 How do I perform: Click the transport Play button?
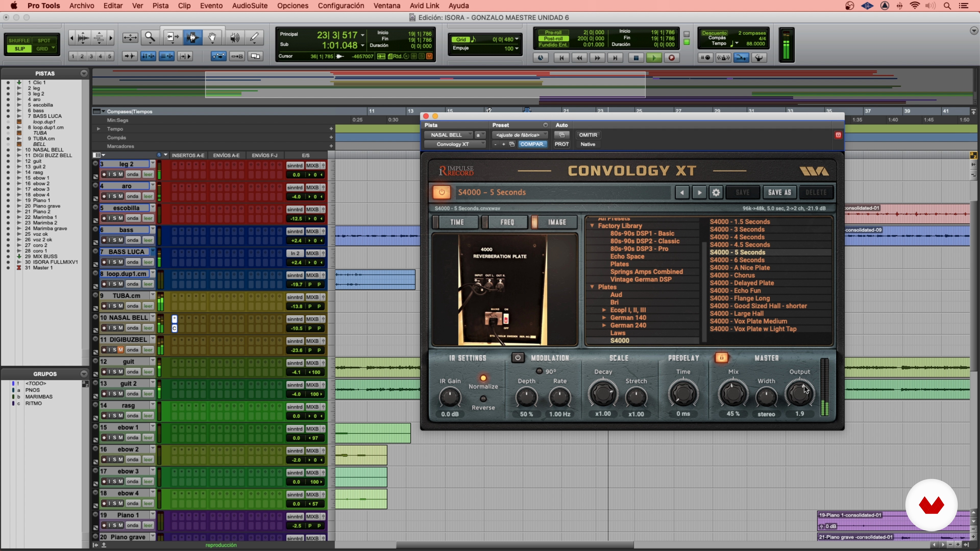click(654, 58)
